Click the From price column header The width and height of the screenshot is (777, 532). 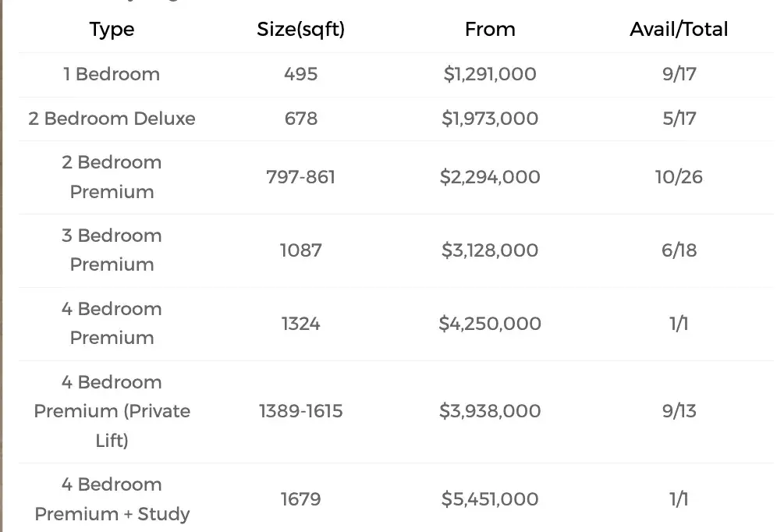coord(490,30)
